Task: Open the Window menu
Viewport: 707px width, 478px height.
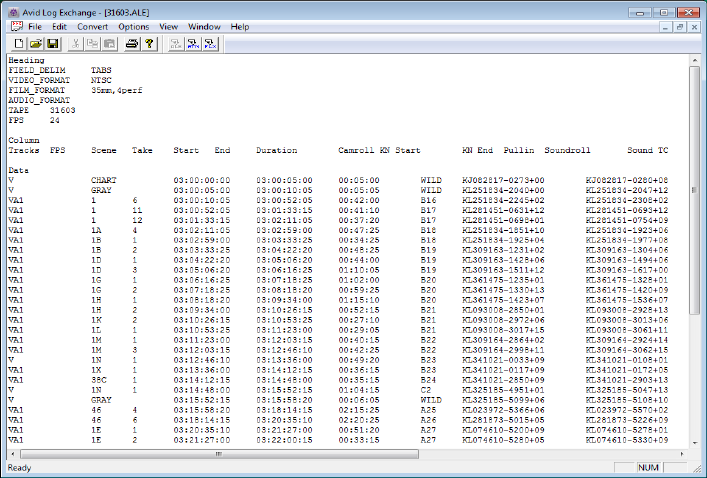Action: pyautogui.click(x=204, y=27)
